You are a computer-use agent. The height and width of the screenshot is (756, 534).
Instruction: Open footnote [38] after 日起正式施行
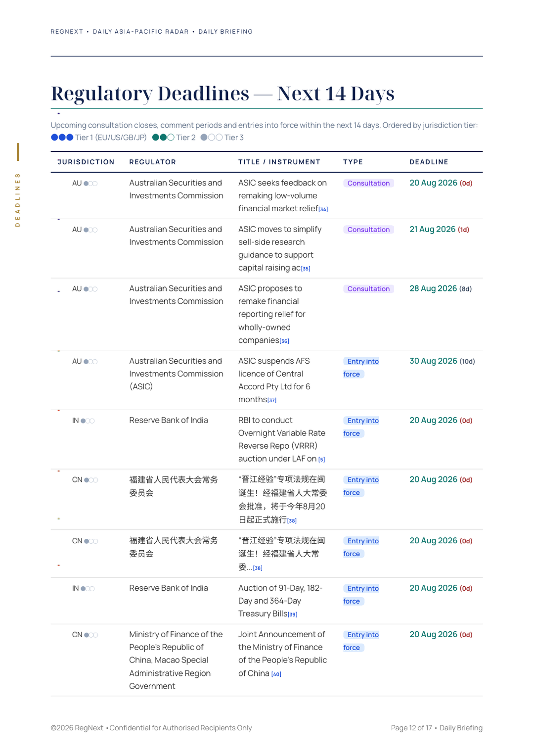coord(292,520)
